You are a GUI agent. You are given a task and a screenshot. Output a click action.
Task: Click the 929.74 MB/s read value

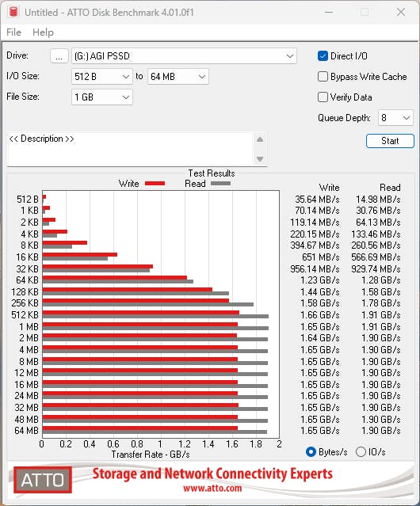376,268
